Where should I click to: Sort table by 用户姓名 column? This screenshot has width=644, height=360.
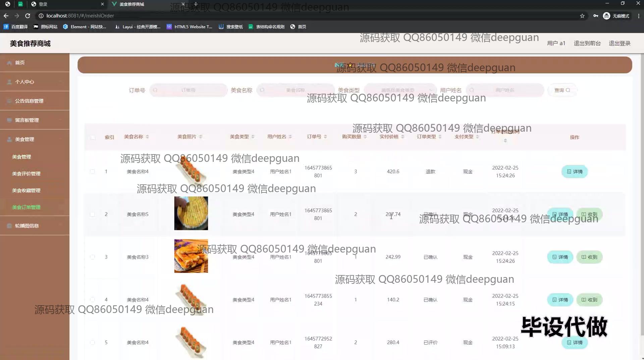tap(290, 137)
